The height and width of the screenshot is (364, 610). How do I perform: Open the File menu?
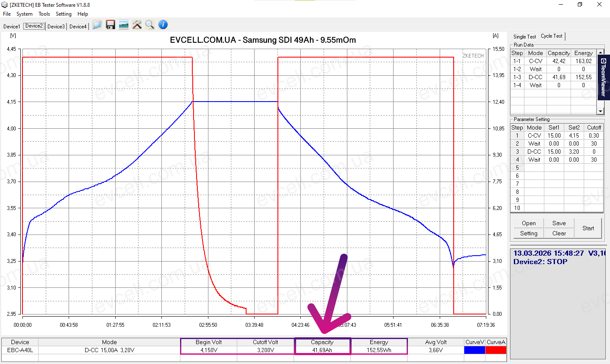[7, 14]
